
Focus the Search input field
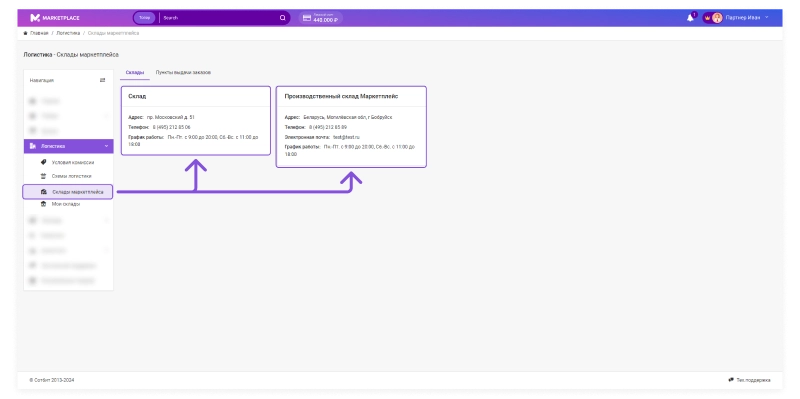coord(220,18)
